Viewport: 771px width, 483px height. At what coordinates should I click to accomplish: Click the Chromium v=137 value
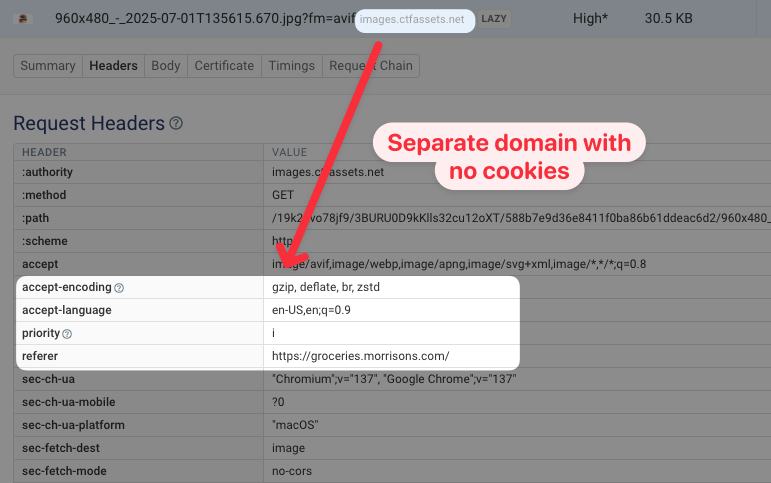pyautogui.click(x=394, y=379)
